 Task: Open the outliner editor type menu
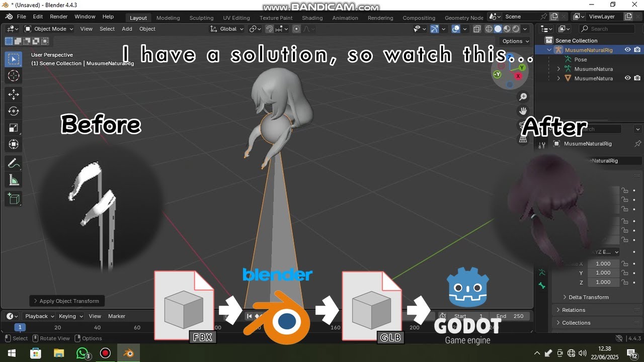[x=546, y=29]
